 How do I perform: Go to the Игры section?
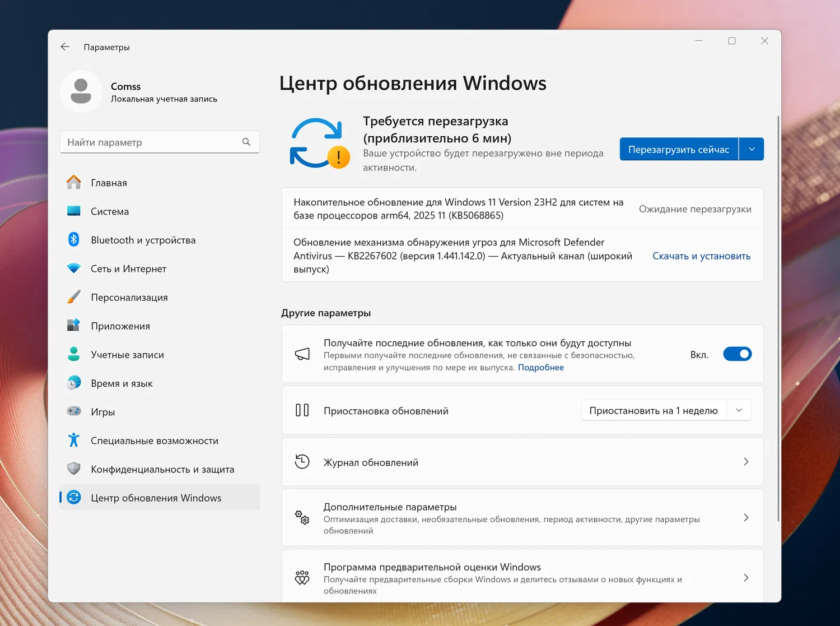[160, 411]
